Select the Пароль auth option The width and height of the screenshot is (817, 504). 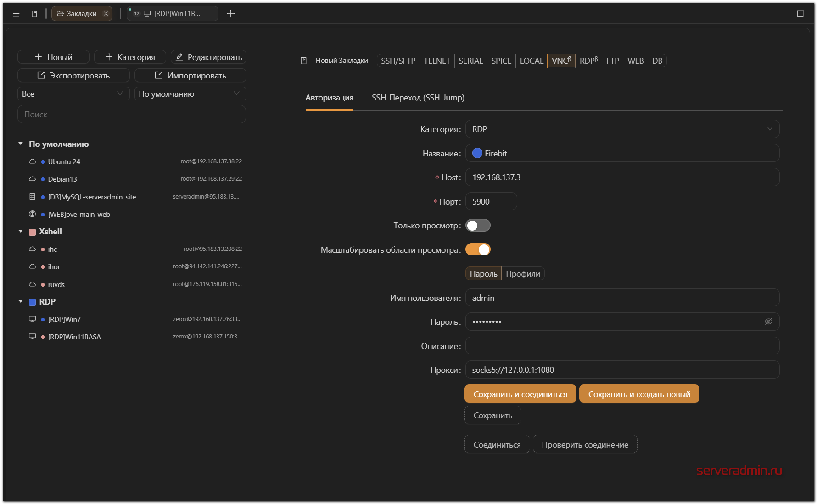coord(484,274)
